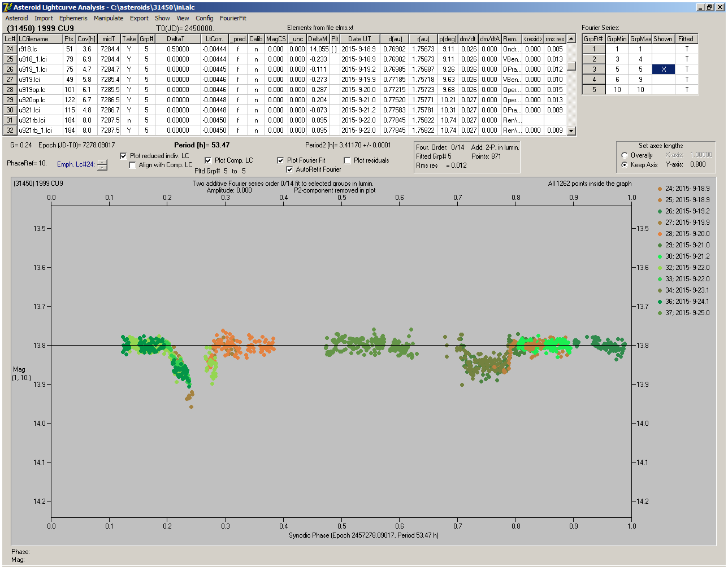Click the Period2 [h]= 3.41170 value

click(348, 145)
